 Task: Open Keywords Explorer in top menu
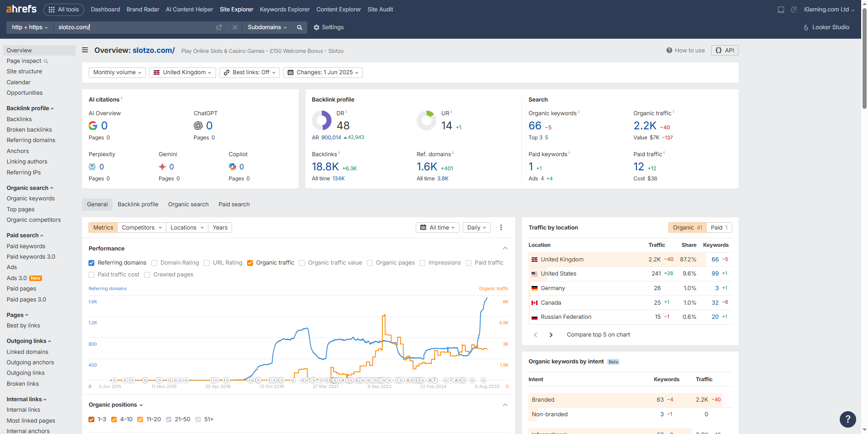(x=284, y=9)
